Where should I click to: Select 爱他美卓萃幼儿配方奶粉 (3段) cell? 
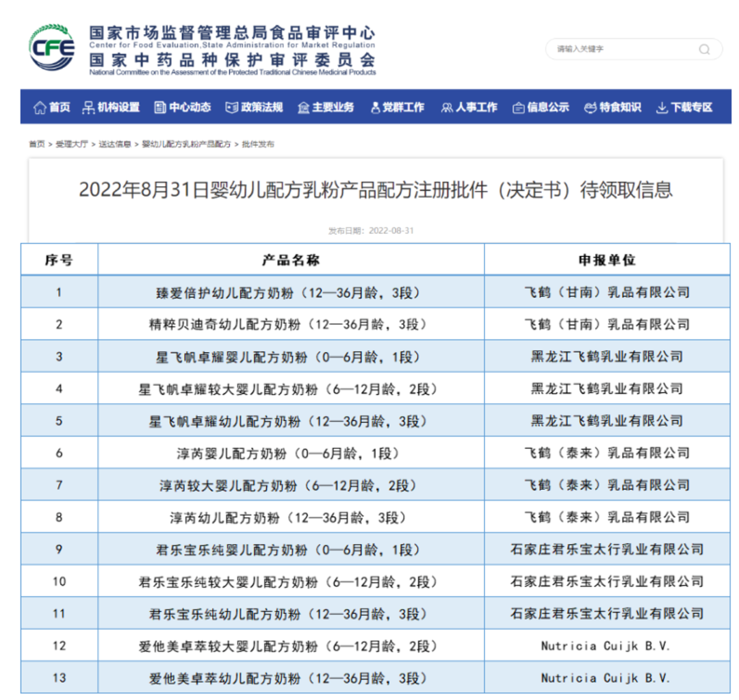click(x=291, y=678)
